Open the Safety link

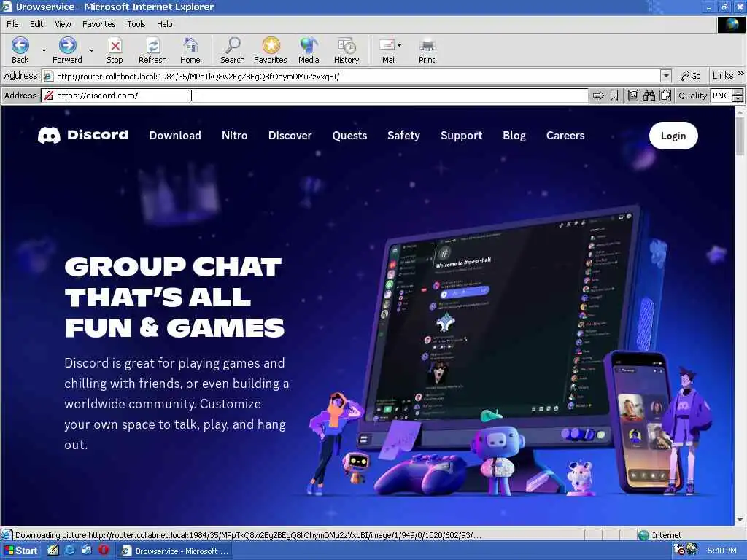pos(403,136)
